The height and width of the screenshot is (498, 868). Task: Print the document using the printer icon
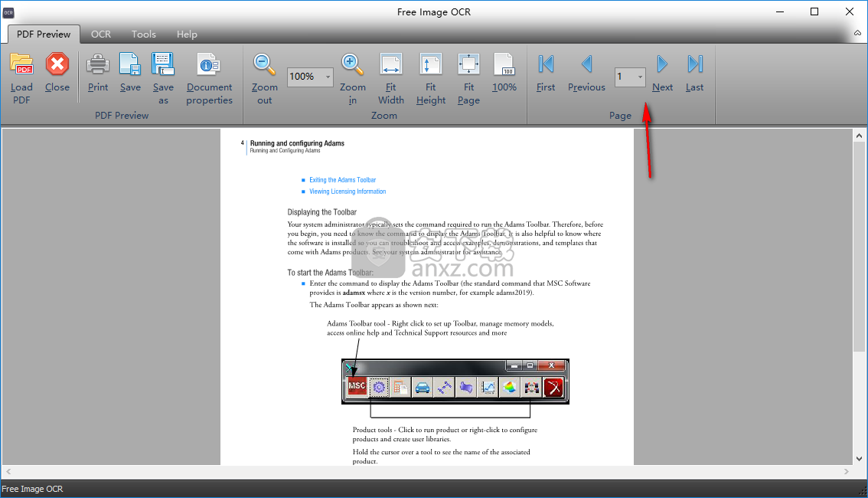pyautogui.click(x=98, y=64)
